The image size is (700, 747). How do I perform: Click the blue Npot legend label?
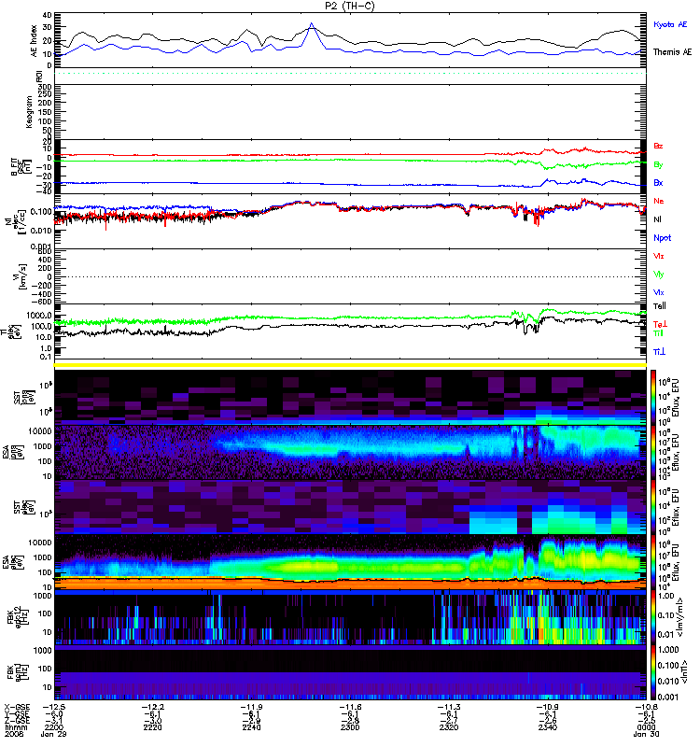coord(662,238)
